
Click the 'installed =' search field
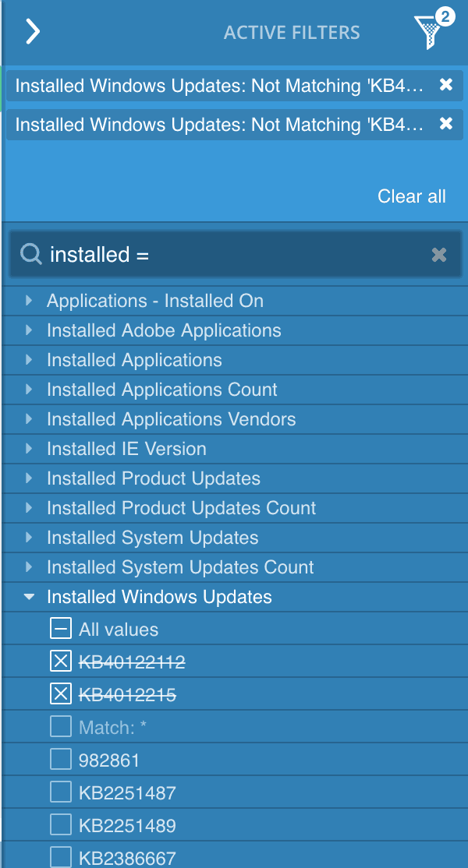[236, 255]
